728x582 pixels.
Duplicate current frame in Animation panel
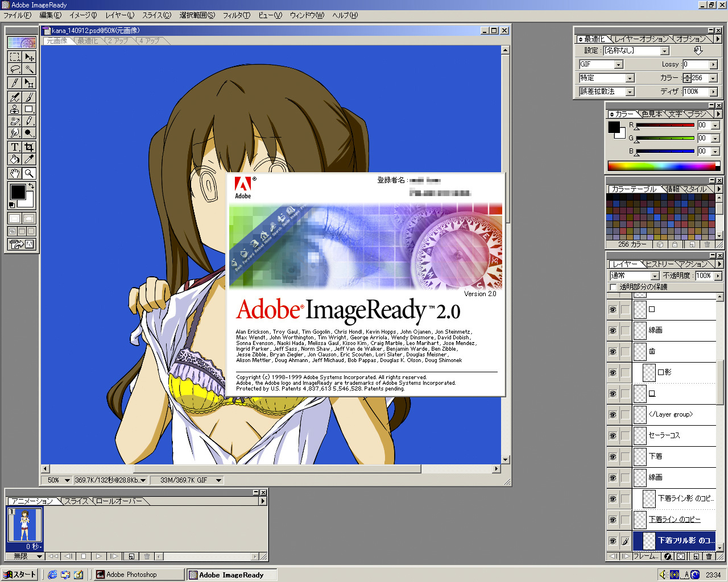(x=131, y=556)
